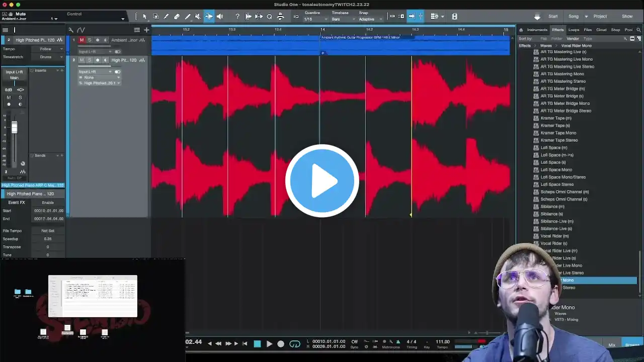The width and height of the screenshot is (644, 362).
Task: Switch to the Files browser tab
Action: click(x=588, y=30)
